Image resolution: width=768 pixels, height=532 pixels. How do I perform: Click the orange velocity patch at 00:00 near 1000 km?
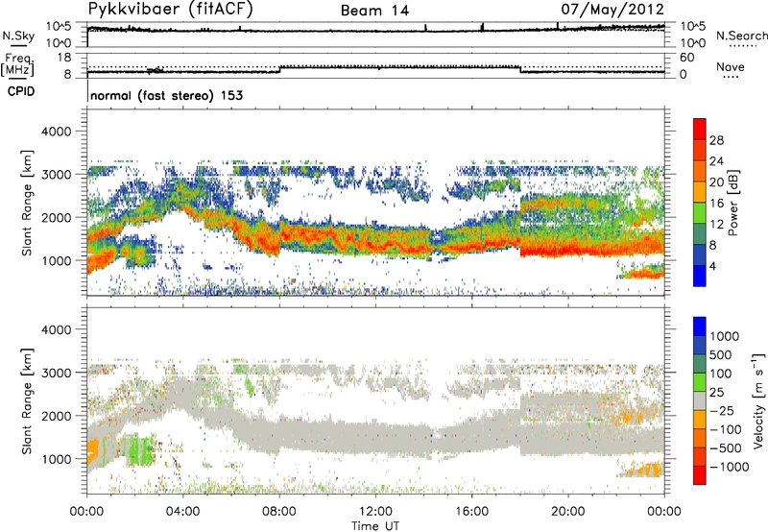pyautogui.click(x=92, y=451)
